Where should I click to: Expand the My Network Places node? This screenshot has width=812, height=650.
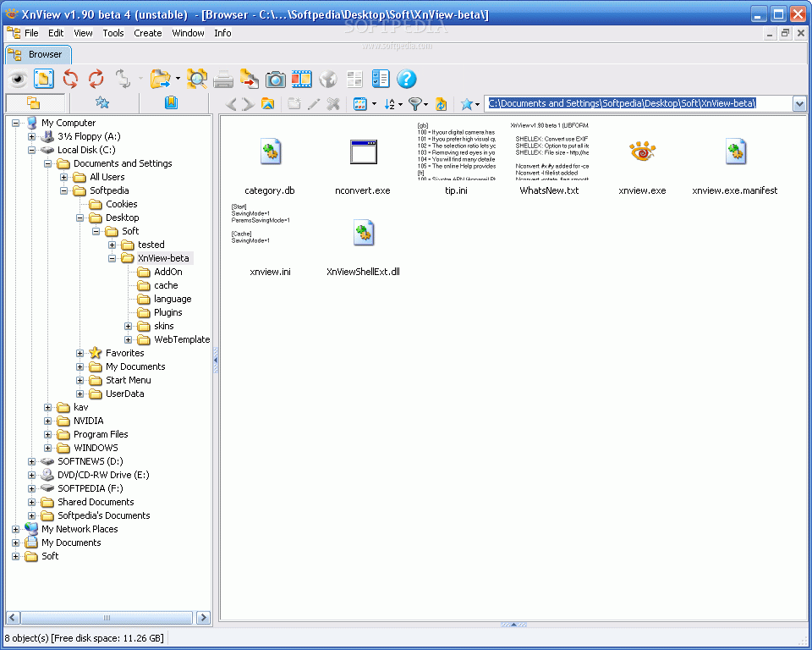[15, 529]
